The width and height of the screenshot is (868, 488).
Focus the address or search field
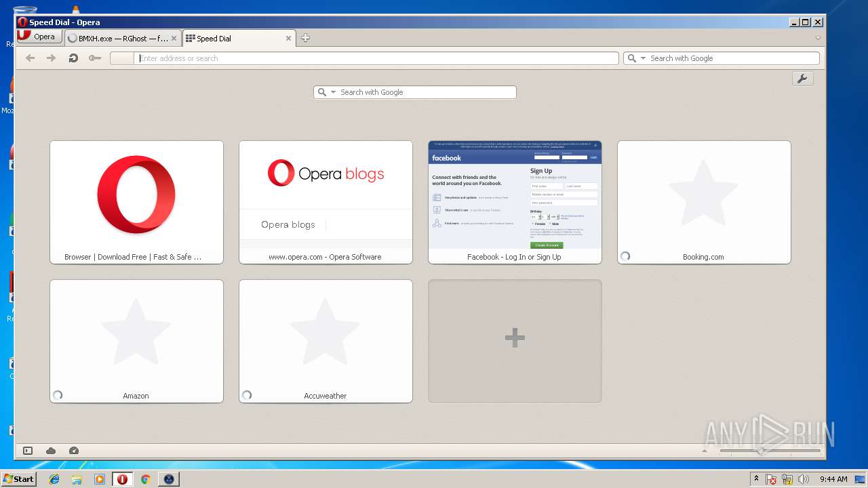point(376,58)
